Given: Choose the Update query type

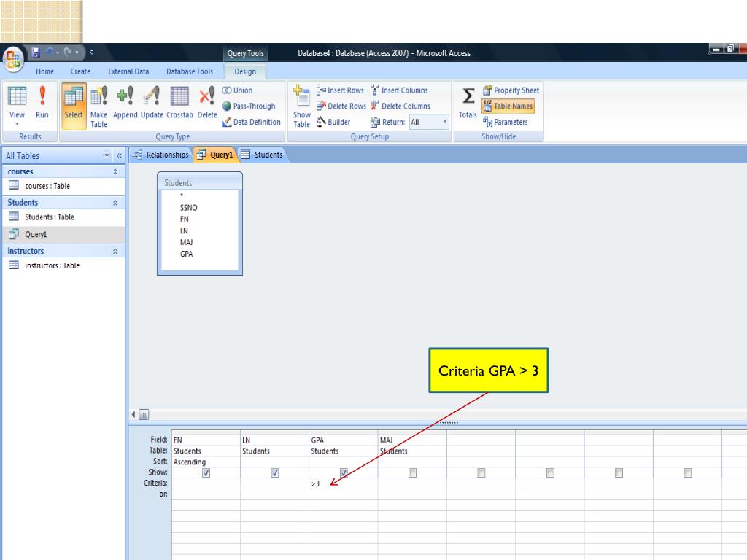Looking at the screenshot, I should pos(152,102).
